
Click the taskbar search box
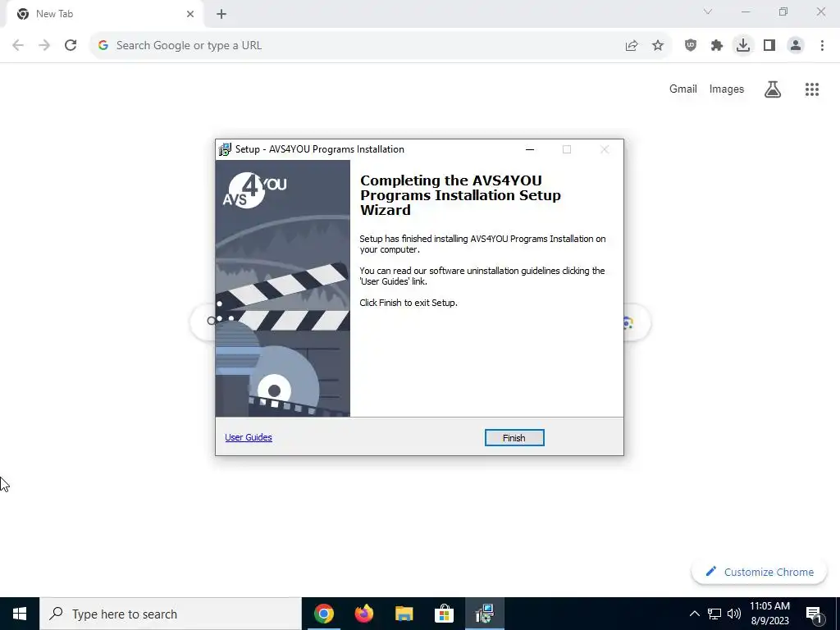tap(171, 614)
